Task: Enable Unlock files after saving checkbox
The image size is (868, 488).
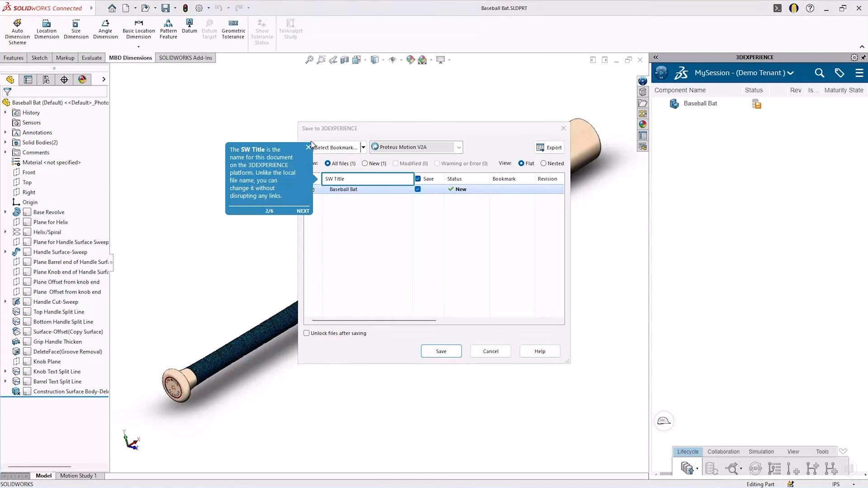Action: click(x=307, y=333)
